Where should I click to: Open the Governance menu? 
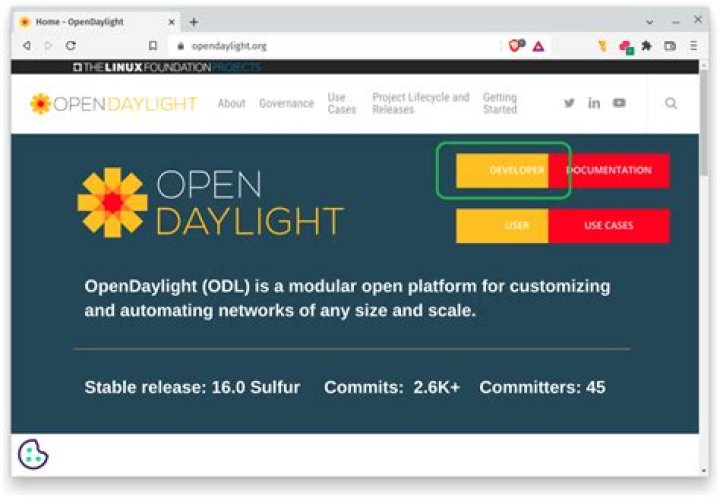pyautogui.click(x=287, y=104)
